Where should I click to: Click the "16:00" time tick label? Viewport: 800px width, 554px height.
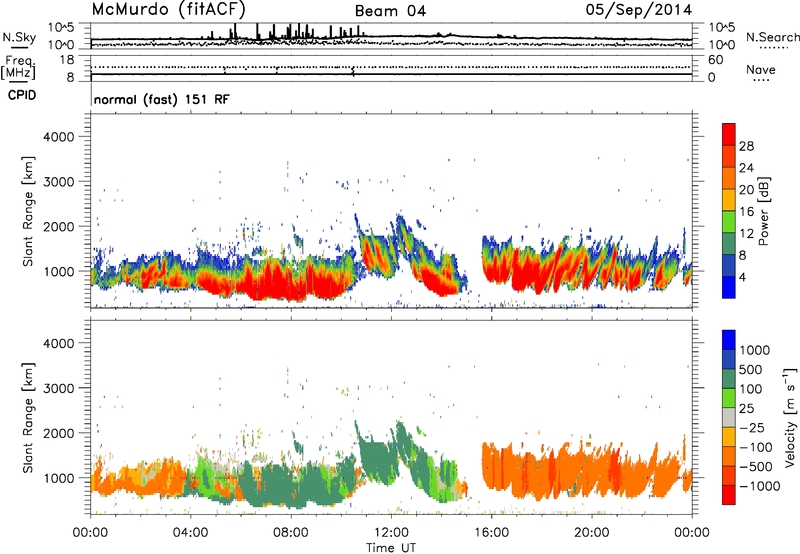tap(491, 533)
